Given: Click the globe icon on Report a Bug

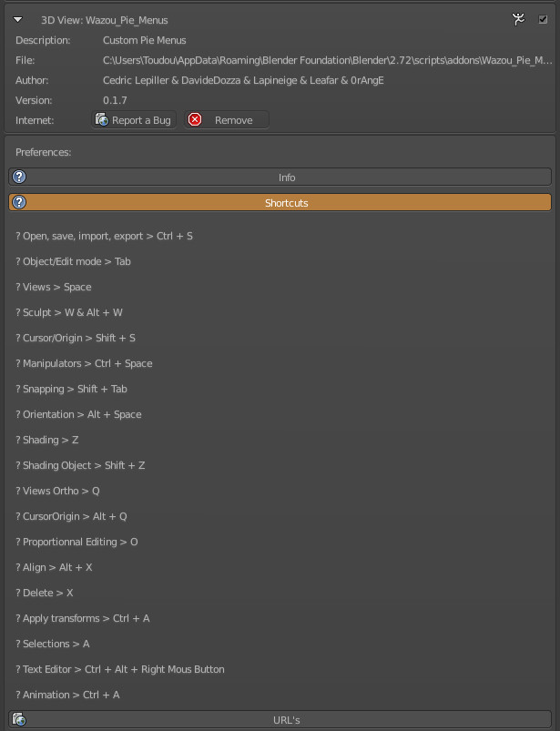Looking at the screenshot, I should coord(102,119).
